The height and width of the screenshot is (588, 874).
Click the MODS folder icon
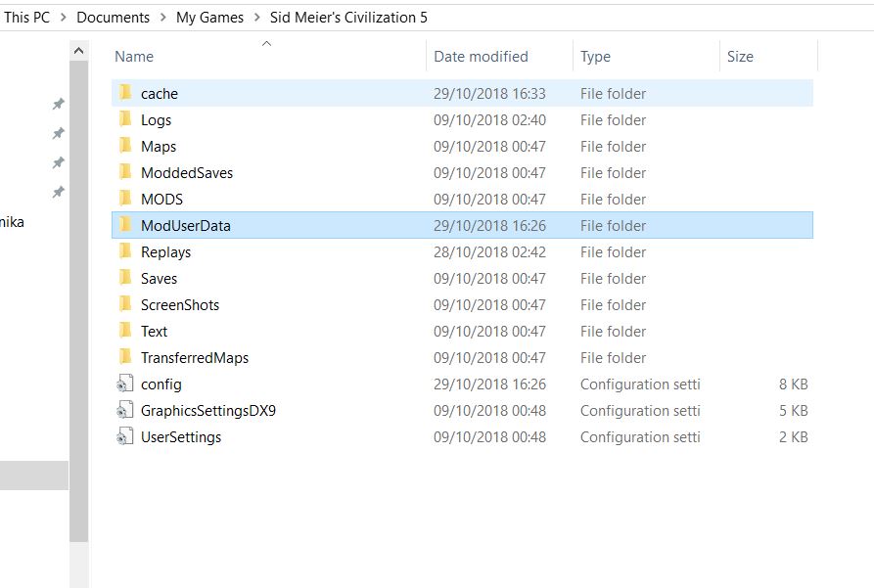(x=126, y=199)
